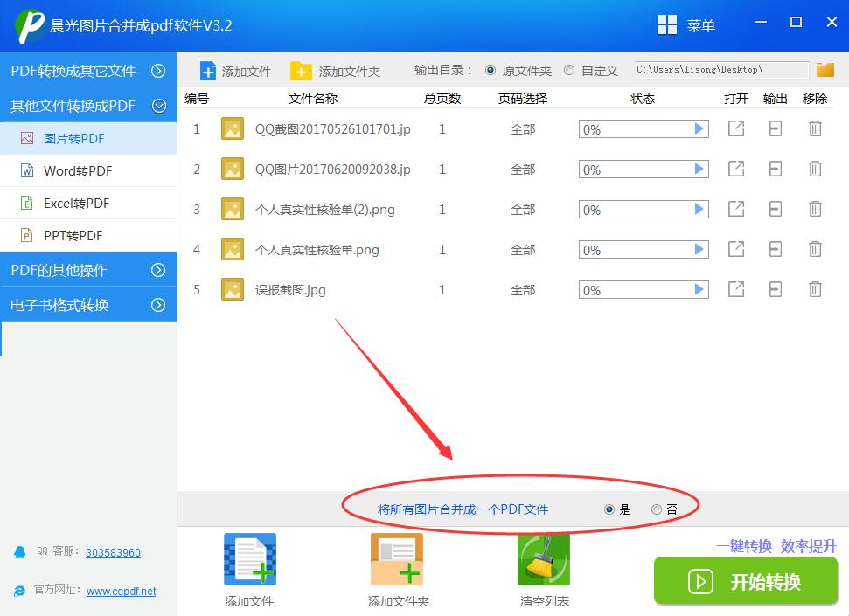
Task: Choose 自定义 output directory option
Action: pyautogui.click(x=569, y=70)
